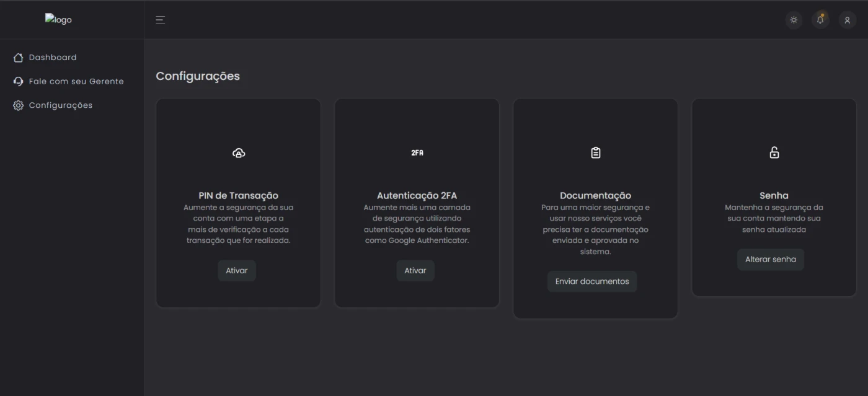Collapse the sidebar with the hamburger icon
Image resolution: width=868 pixels, height=396 pixels.
tap(160, 20)
